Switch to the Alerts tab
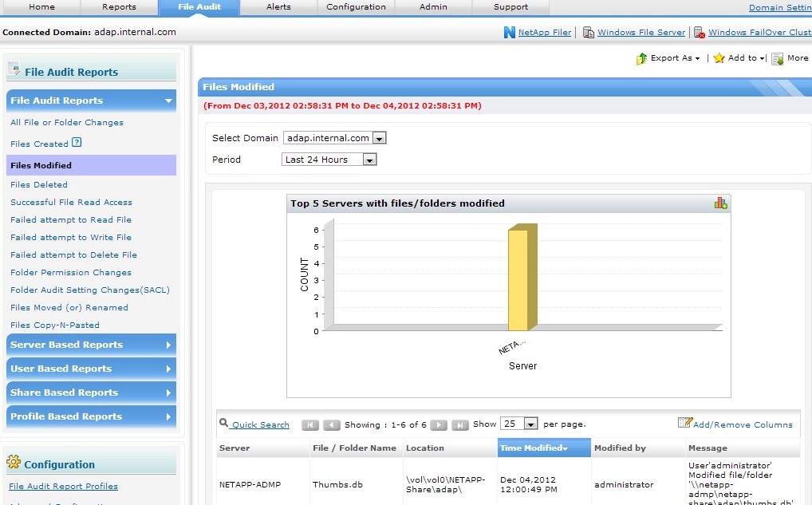The height and width of the screenshot is (505, 812). point(278,7)
